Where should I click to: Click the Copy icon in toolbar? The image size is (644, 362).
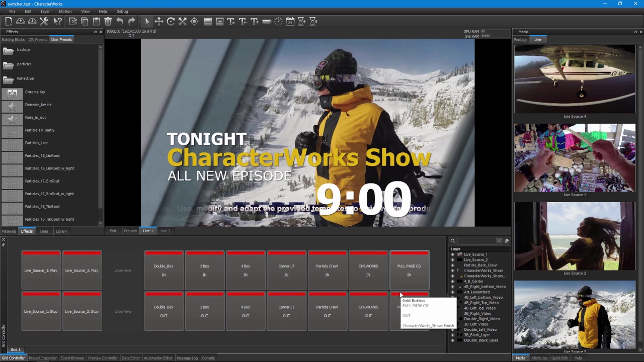click(85, 21)
